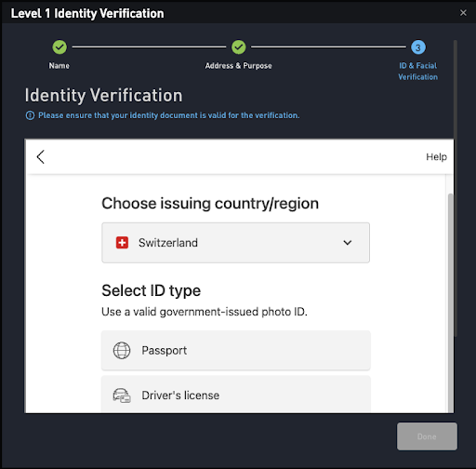Click the Driver's license car icon
Viewport: 476px width, 469px height.
122,395
